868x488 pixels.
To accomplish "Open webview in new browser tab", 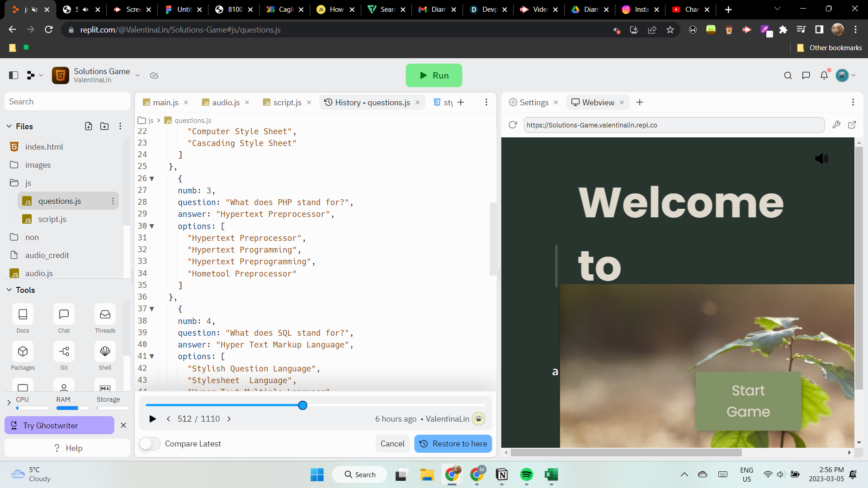I will (852, 125).
